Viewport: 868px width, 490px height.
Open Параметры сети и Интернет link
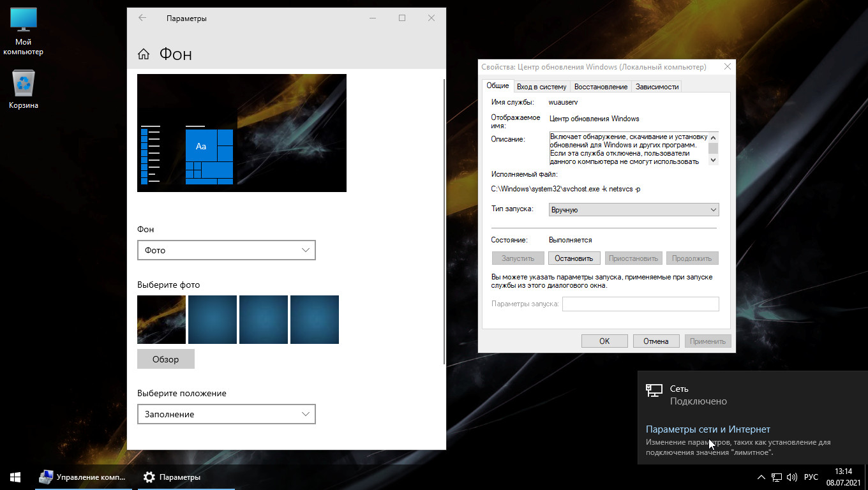pos(708,429)
